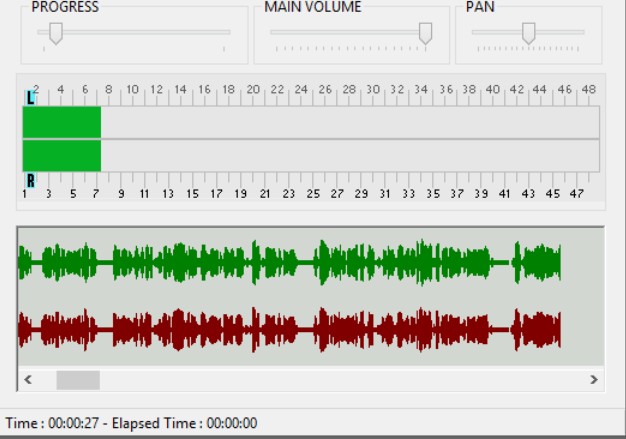The width and height of the screenshot is (626, 439).
Task: Click the number 10 on upper scale
Action: pos(133,89)
